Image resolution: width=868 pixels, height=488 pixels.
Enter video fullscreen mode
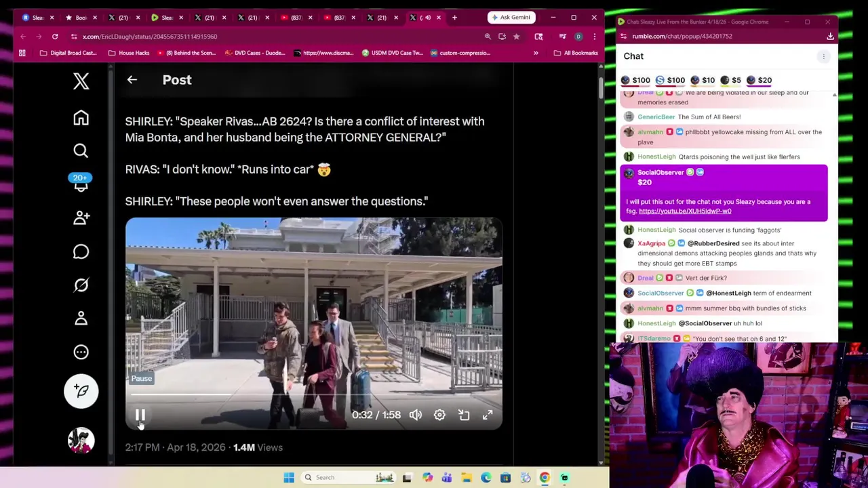488,415
